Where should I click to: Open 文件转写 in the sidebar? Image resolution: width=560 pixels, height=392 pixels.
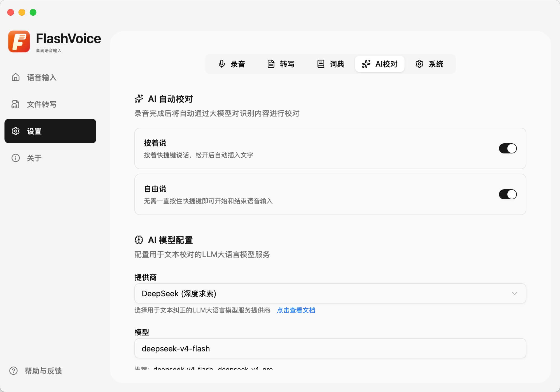click(x=50, y=104)
